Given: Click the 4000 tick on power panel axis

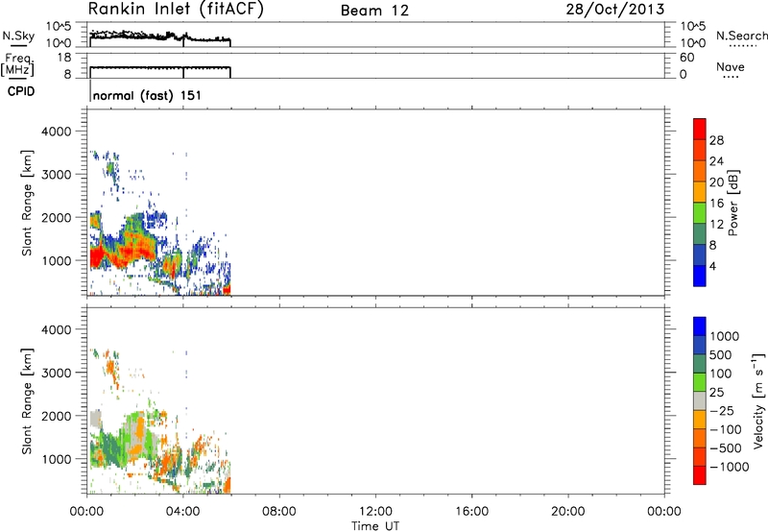Looking at the screenshot, I should point(56,132).
